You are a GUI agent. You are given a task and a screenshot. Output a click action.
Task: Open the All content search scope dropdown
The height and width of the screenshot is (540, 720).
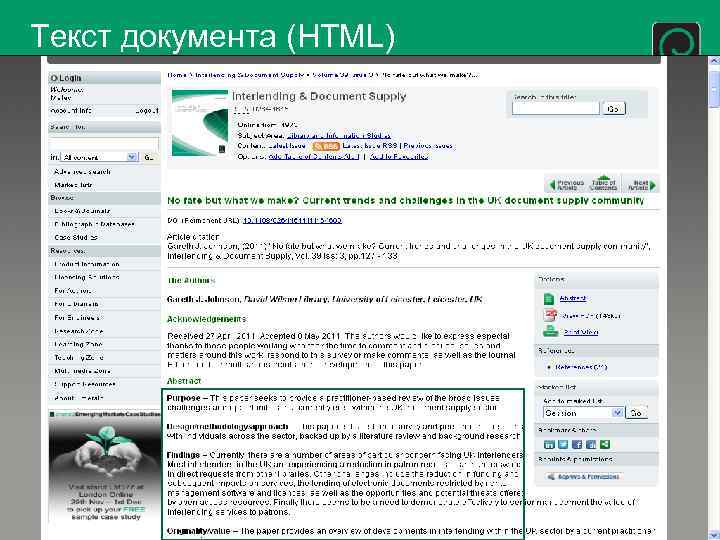pos(100,157)
